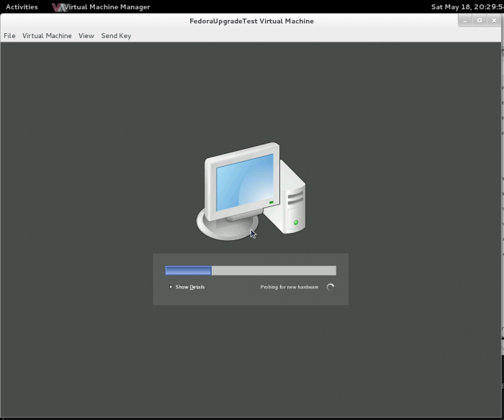Open the clock showing Sat May 18
Viewport: 504px width, 420px height.
[x=467, y=7]
